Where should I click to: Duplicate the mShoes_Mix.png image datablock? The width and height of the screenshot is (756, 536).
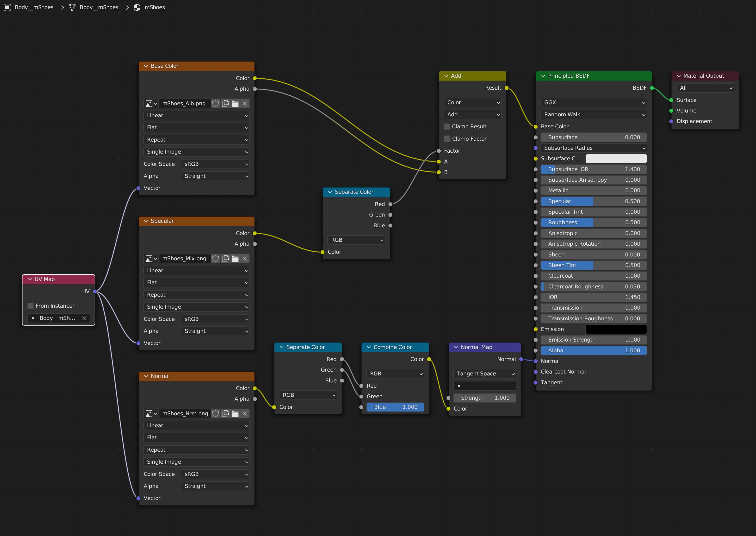click(225, 258)
